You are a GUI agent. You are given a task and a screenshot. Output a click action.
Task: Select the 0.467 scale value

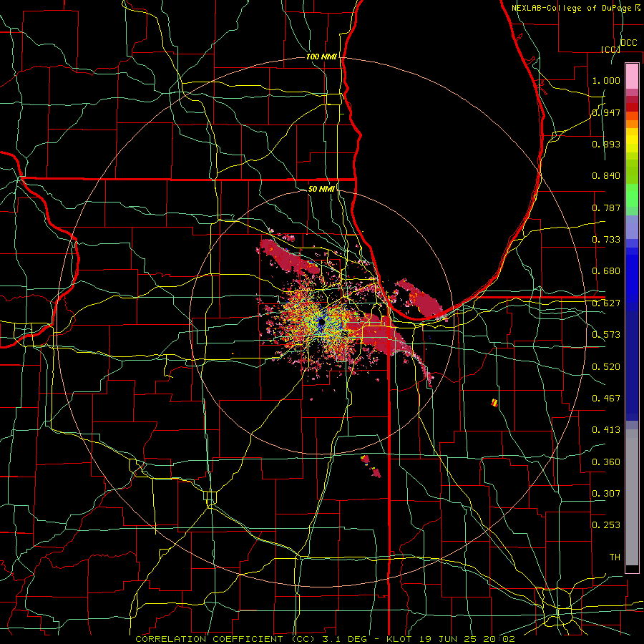(x=606, y=399)
